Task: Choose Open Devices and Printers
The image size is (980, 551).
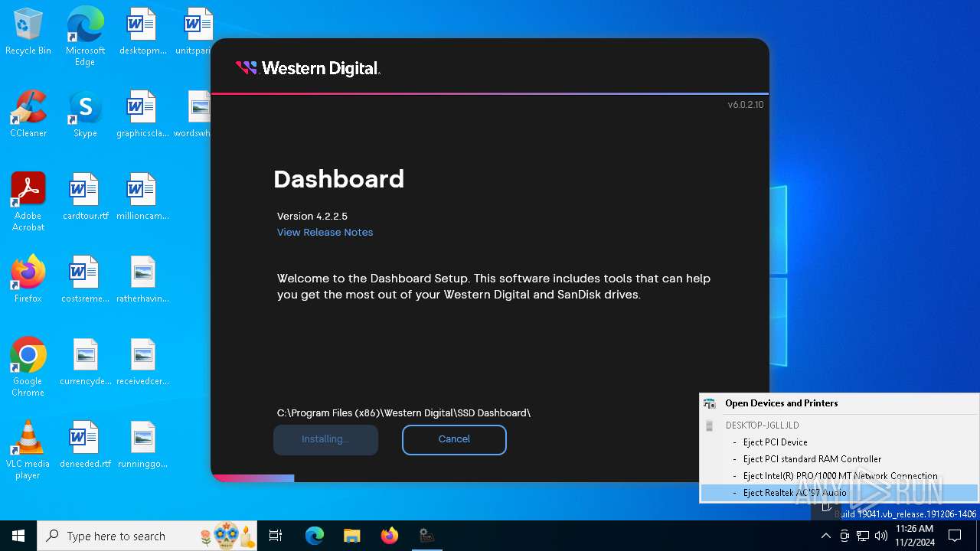Action: coord(840,403)
